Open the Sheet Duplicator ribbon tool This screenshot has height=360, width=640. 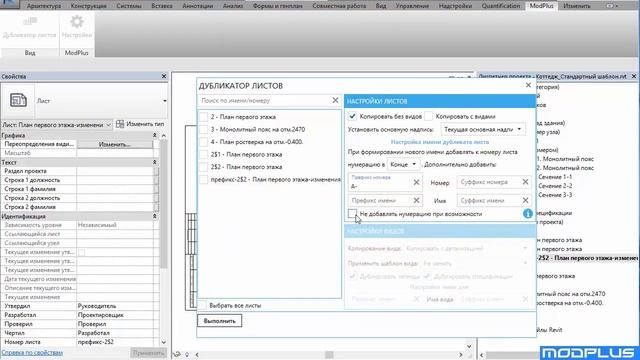[29, 28]
